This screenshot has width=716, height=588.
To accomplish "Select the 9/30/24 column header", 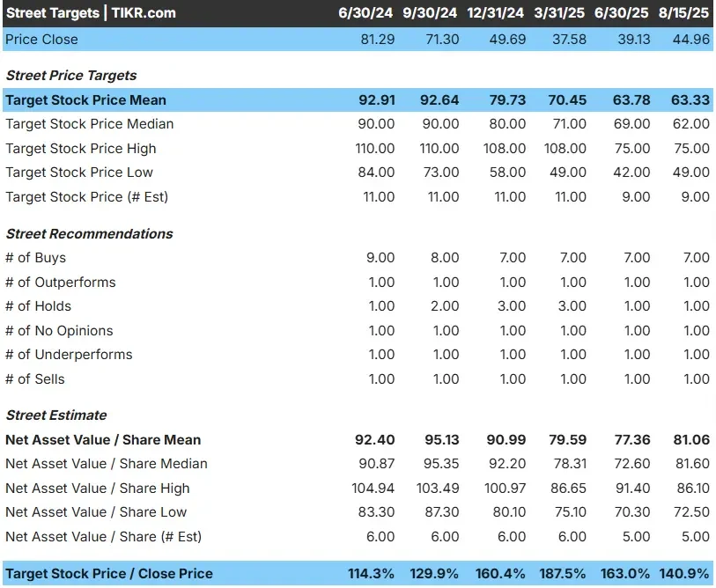I will 430,13.
